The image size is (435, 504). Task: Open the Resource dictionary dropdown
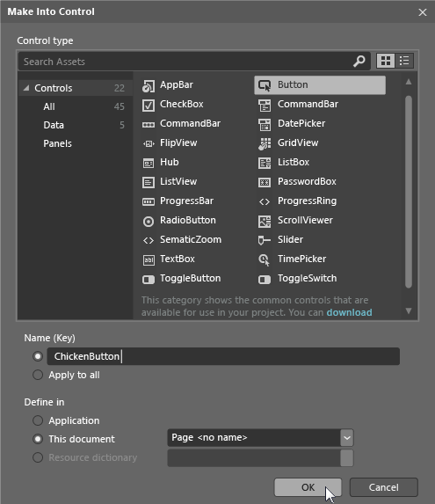click(347, 457)
